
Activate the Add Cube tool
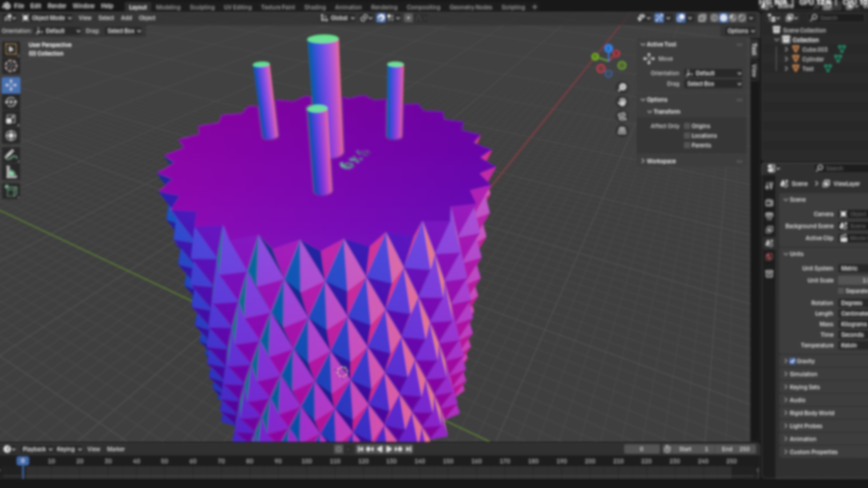pyautogui.click(x=11, y=191)
